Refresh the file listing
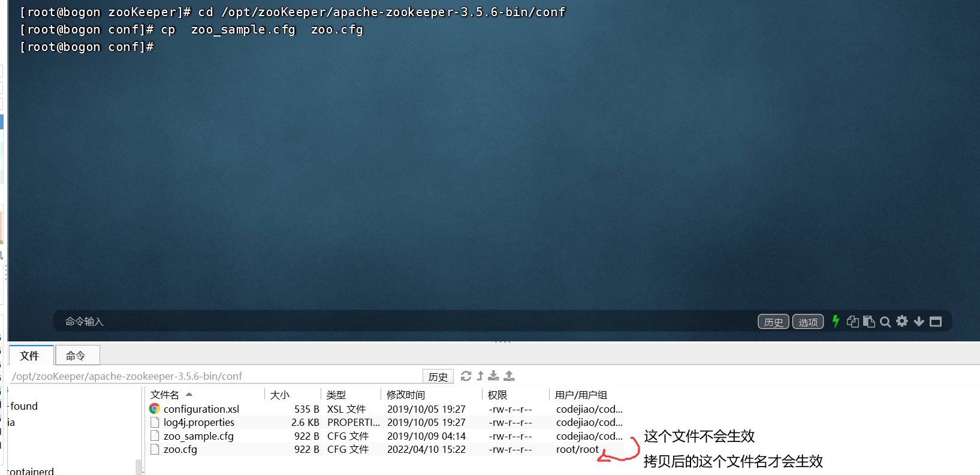Screen dimensions: 980x475 466,376
